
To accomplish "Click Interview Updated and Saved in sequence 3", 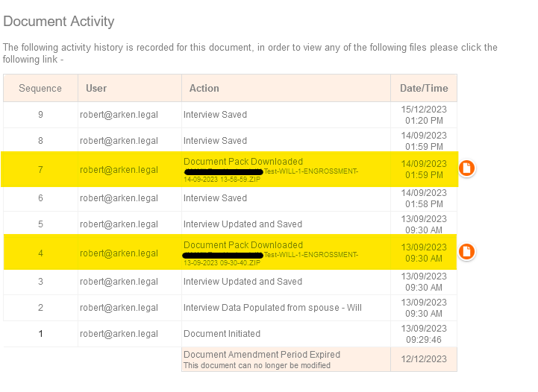I will pos(243,282).
